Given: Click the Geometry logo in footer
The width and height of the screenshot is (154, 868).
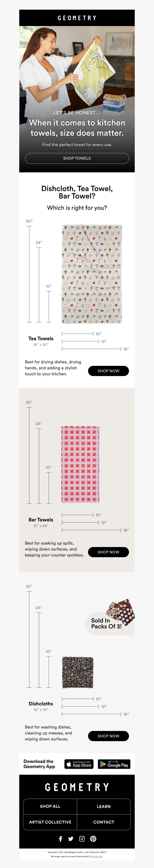Looking at the screenshot, I should pos(77,787).
